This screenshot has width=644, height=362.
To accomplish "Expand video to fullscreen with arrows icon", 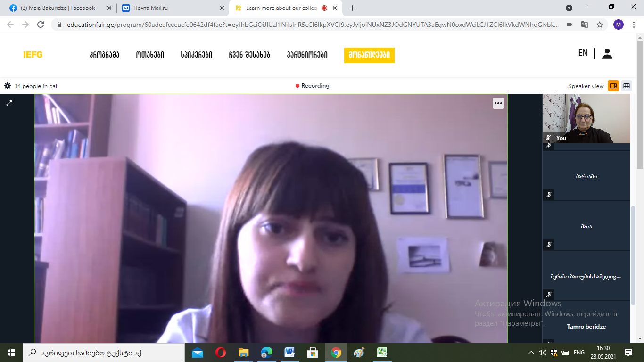I will pyautogui.click(x=9, y=103).
